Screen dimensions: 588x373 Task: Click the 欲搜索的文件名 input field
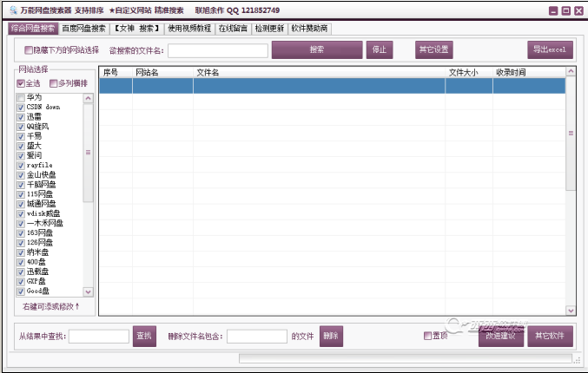[x=217, y=50]
